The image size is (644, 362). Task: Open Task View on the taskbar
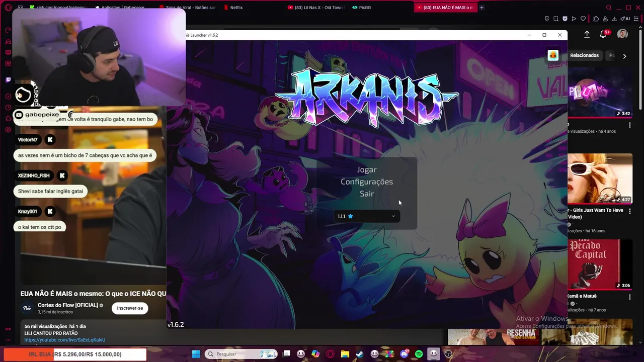[287, 354]
